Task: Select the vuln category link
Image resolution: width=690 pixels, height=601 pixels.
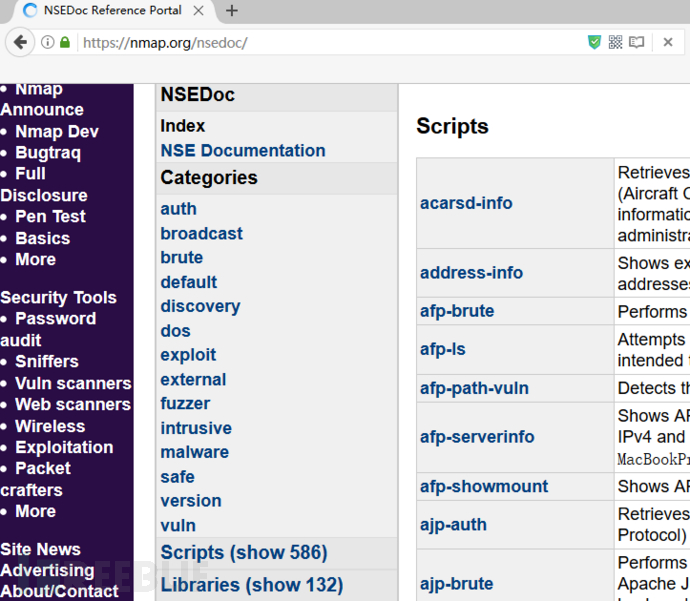Action: 178,525
